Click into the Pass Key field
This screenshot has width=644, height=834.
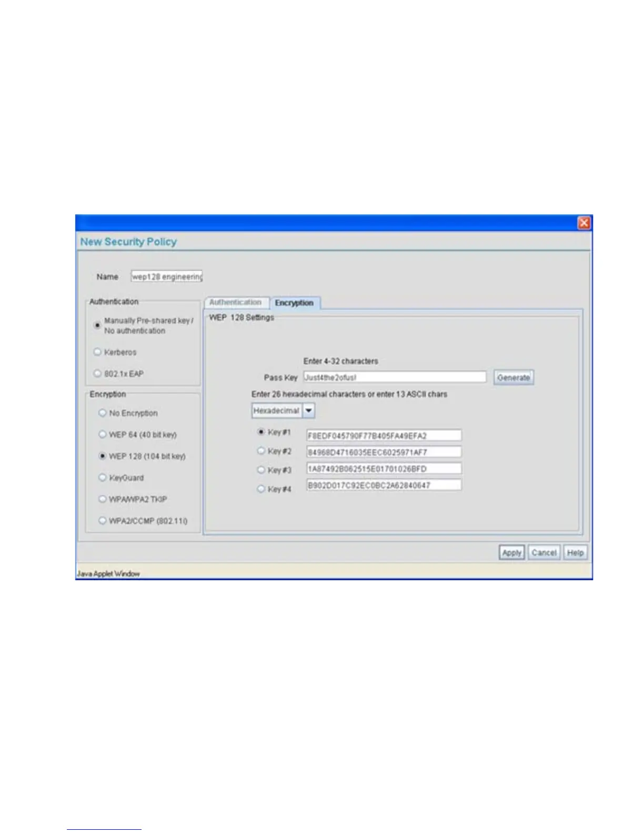coord(395,377)
